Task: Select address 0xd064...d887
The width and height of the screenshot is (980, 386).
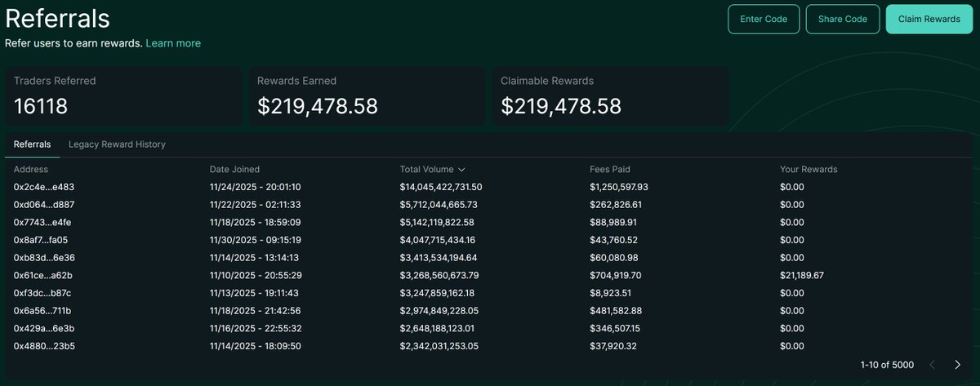Action: 44,205
